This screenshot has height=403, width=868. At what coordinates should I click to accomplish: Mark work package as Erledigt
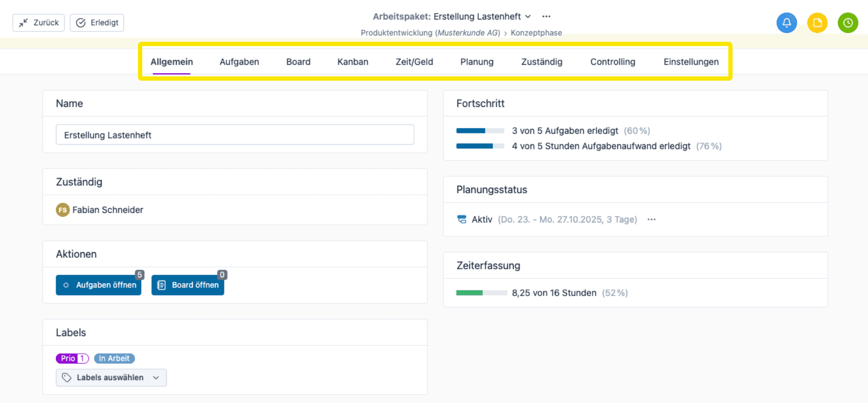[97, 22]
